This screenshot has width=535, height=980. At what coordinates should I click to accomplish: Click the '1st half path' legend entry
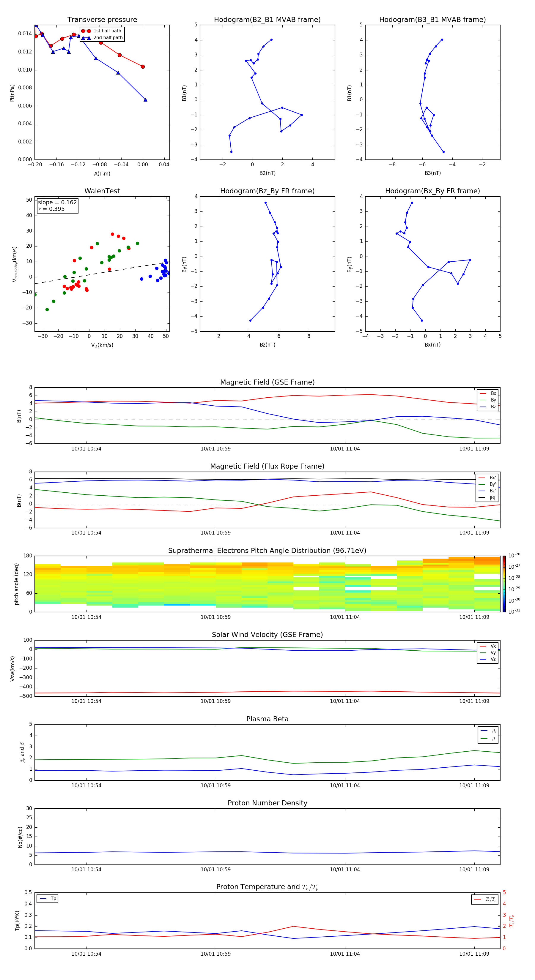[101, 31]
